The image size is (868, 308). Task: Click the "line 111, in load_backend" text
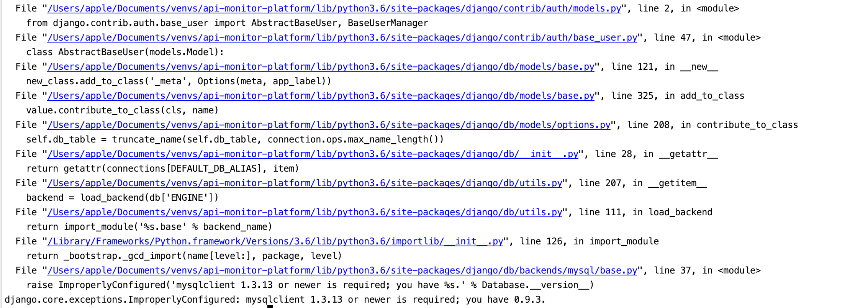click(x=646, y=212)
